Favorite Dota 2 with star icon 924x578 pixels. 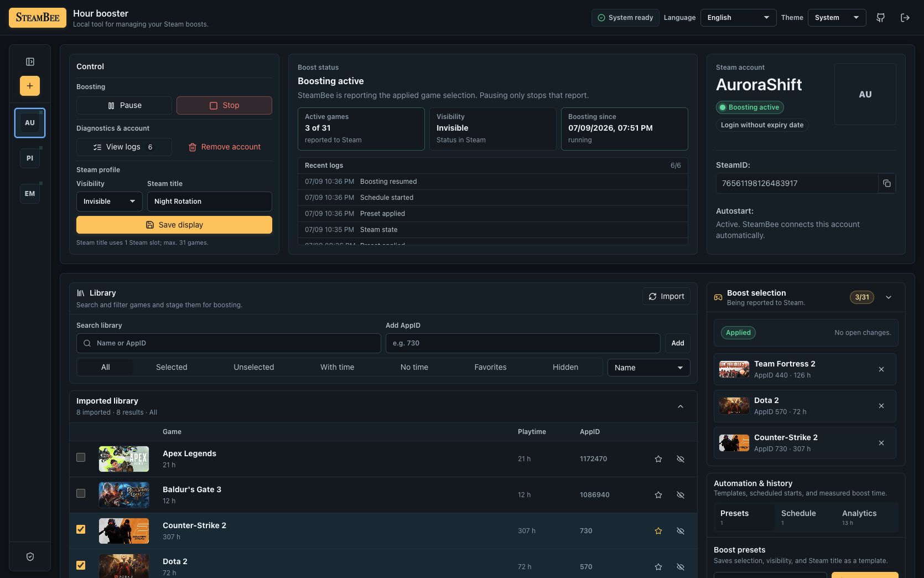(658, 567)
